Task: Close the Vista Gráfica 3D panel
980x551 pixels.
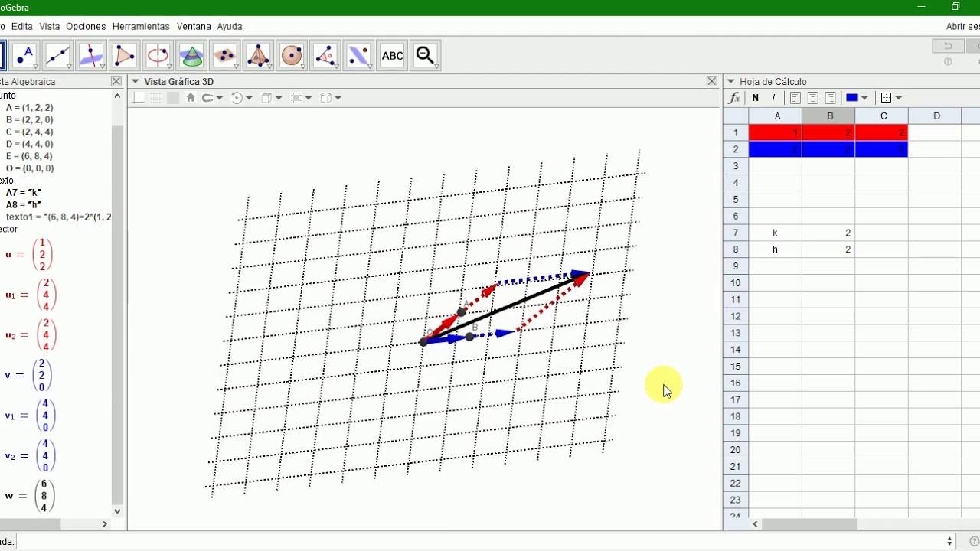Action: tap(712, 81)
